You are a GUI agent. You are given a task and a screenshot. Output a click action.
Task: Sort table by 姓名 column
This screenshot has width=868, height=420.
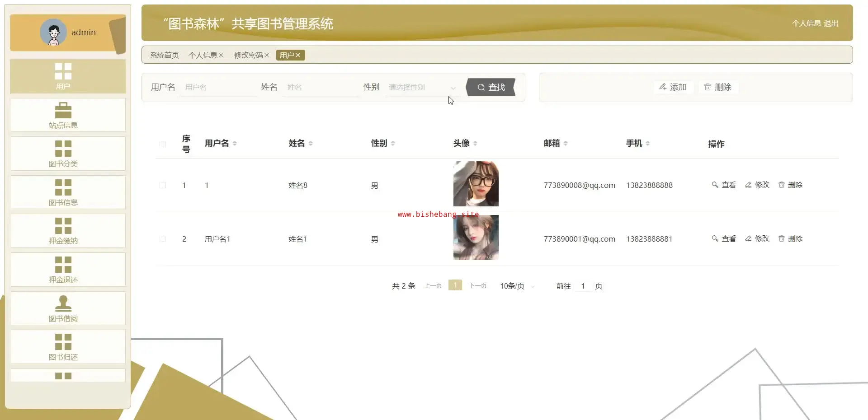point(311,143)
